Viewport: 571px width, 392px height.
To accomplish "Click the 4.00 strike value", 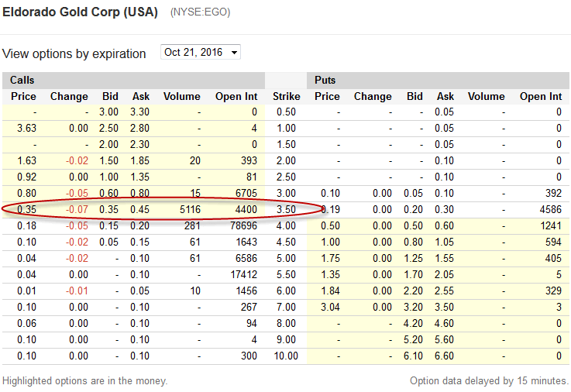I will (x=286, y=226).
